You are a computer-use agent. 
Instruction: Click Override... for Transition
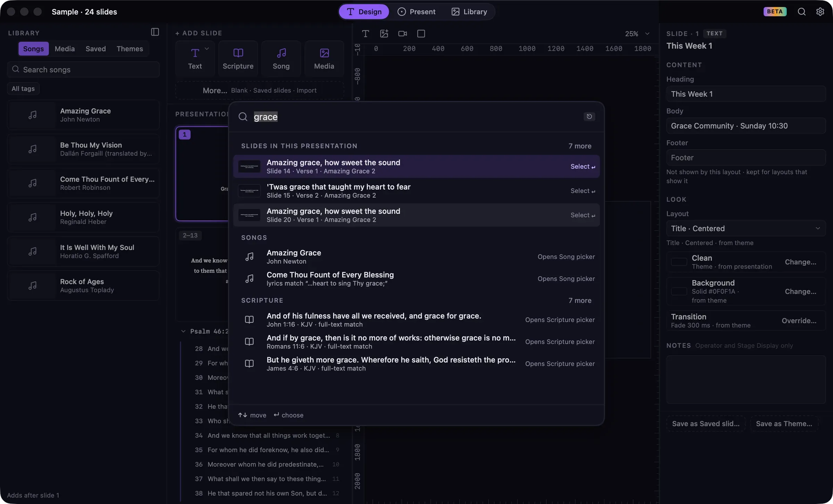[799, 321]
